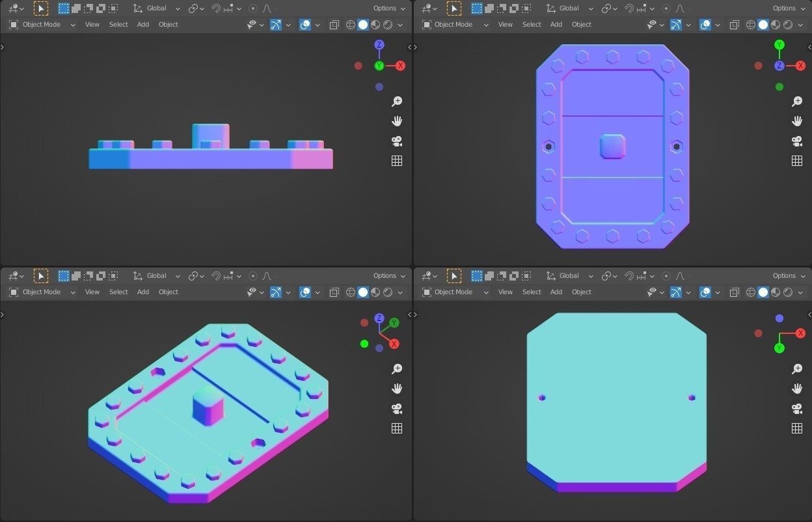Toggle proportional editing in bottom-view viewport
Screen dimensions: 812x522
(x=666, y=276)
